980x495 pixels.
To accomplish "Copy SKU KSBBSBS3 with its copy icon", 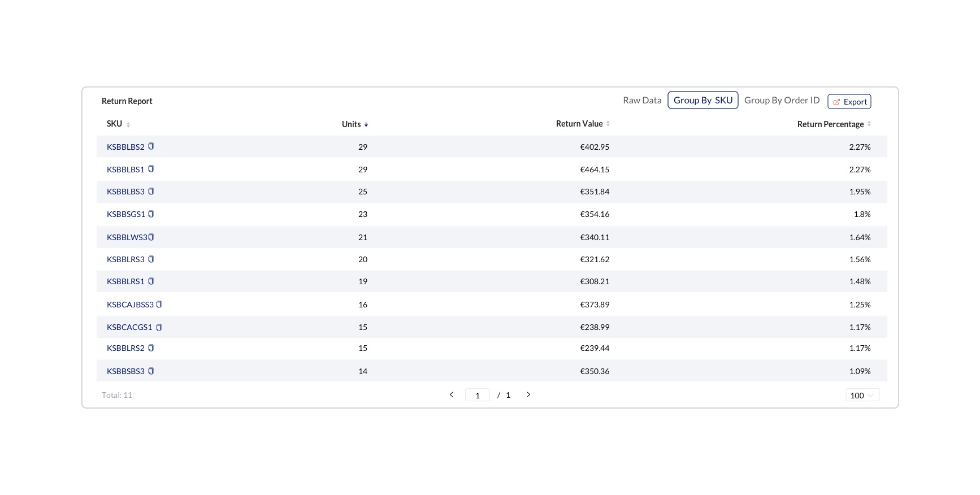I will [151, 371].
